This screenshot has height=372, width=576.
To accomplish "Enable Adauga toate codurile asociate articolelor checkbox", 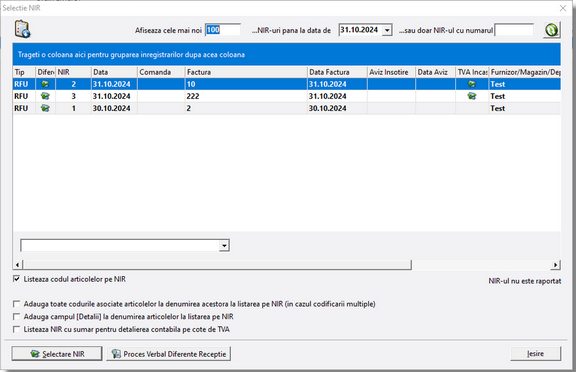I will tap(16, 304).
